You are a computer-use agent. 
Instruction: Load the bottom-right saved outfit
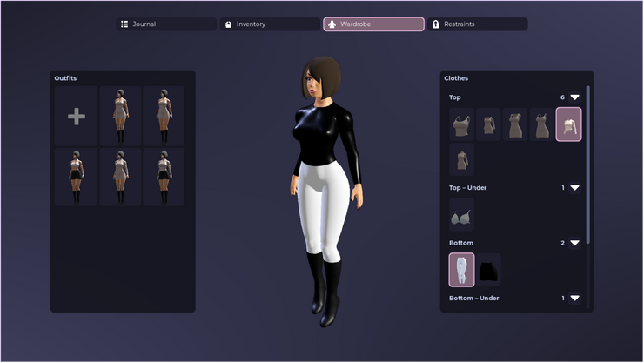164,177
